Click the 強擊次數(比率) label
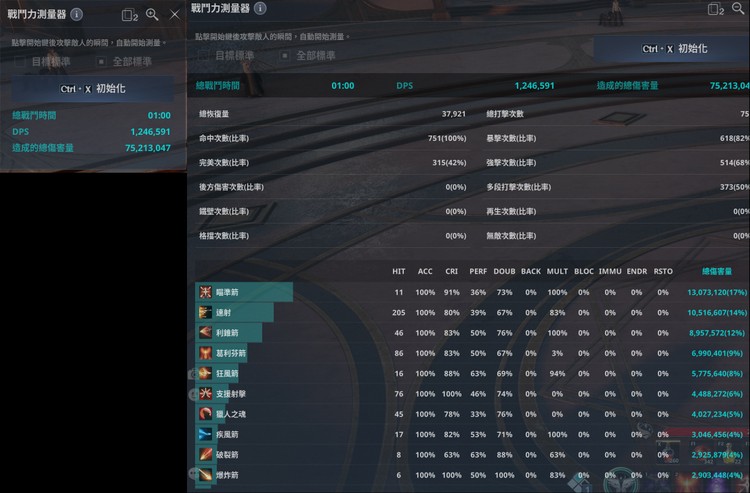The height and width of the screenshot is (493, 750). pos(511,163)
